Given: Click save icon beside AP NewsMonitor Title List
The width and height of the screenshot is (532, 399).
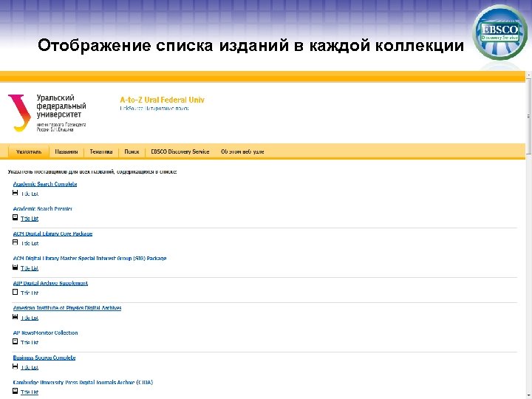Looking at the screenshot, I should (x=16, y=341).
